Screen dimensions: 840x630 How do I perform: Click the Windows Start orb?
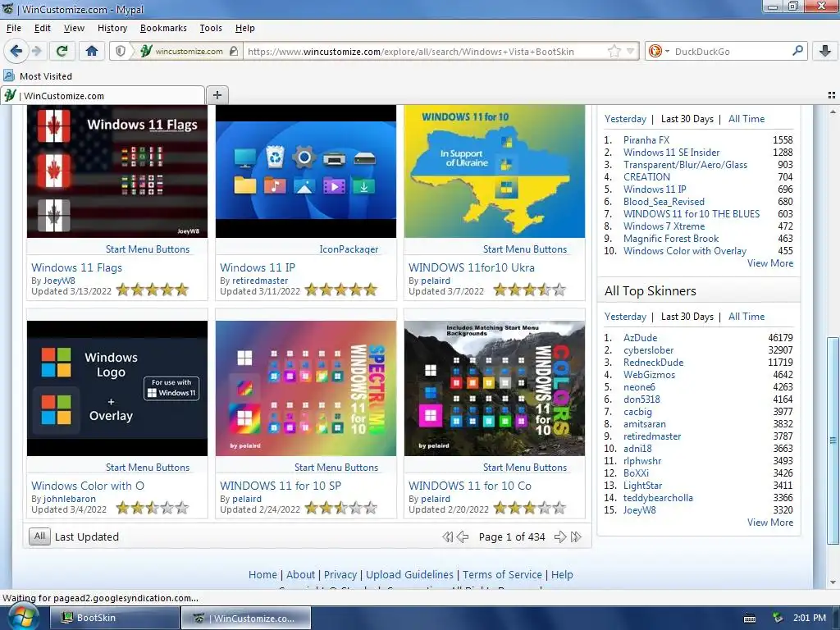click(22, 618)
